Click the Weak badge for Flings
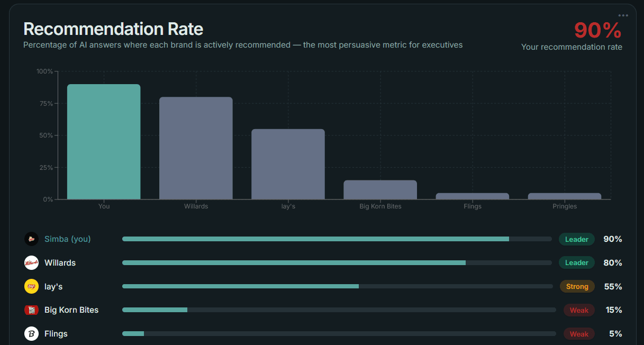Screen dimensions: 644x345 coord(579,334)
